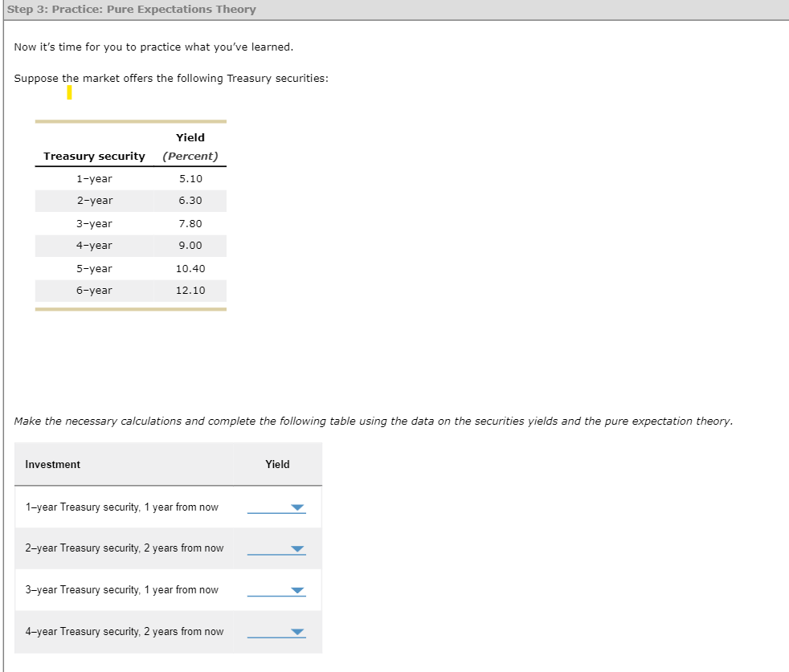
Task: Click the Yield (Percent) heading in the securities table
Action: pos(190,146)
